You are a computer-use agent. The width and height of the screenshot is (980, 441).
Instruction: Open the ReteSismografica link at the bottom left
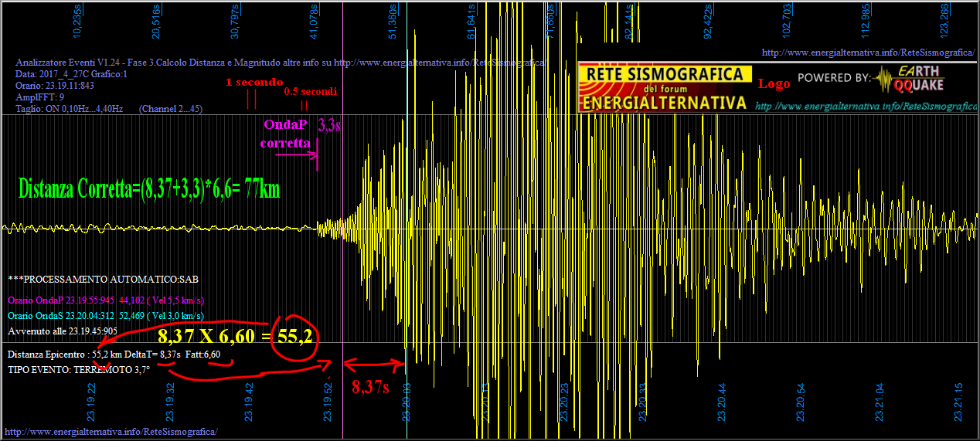111,431
